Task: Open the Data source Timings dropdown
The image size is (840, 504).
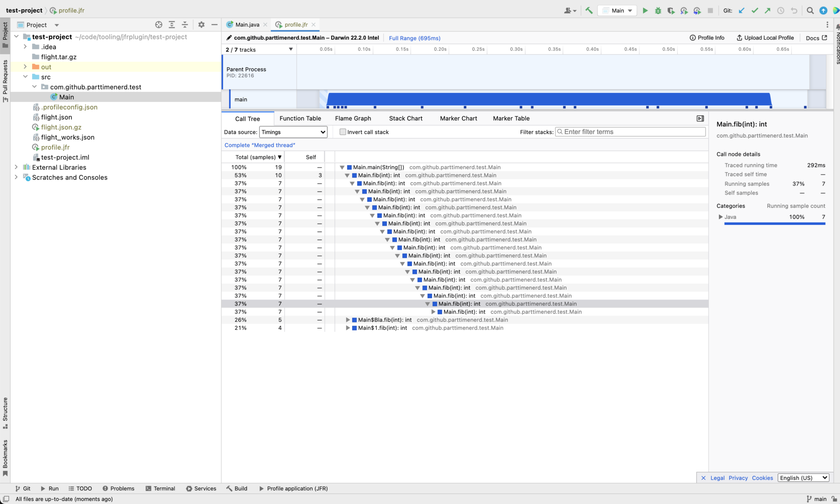Action: point(293,132)
